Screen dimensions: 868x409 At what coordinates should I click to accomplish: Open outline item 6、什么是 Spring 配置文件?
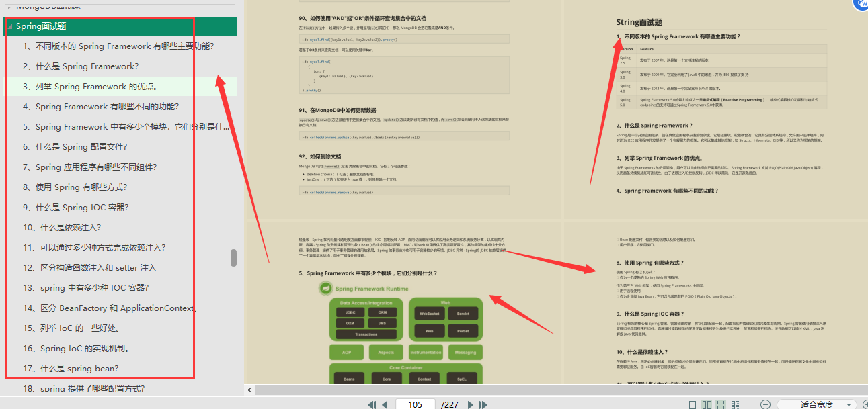pos(75,147)
